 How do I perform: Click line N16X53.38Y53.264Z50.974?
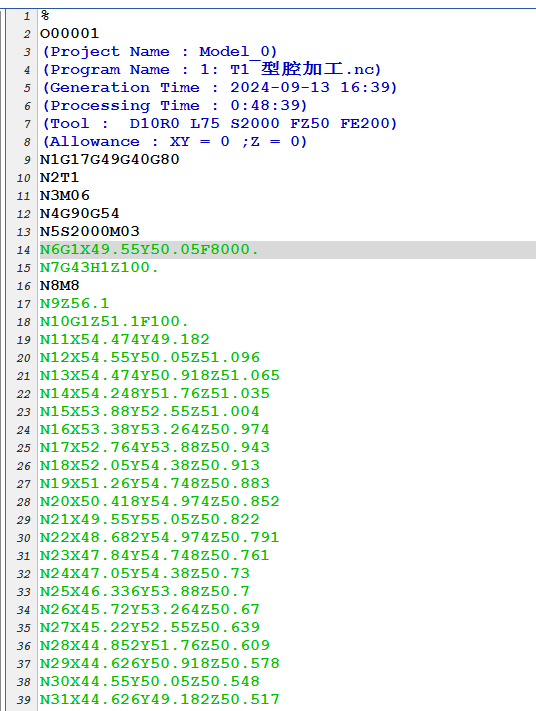pyautogui.click(x=155, y=429)
